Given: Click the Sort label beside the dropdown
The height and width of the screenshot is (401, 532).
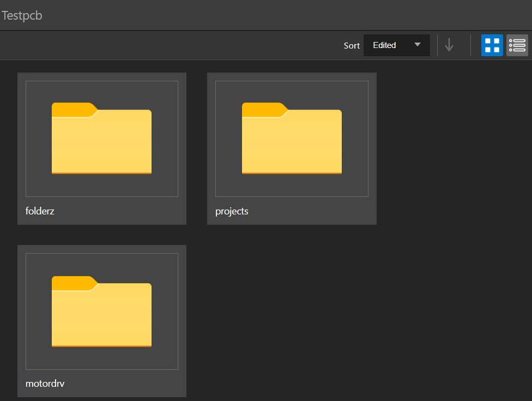Looking at the screenshot, I should point(352,46).
